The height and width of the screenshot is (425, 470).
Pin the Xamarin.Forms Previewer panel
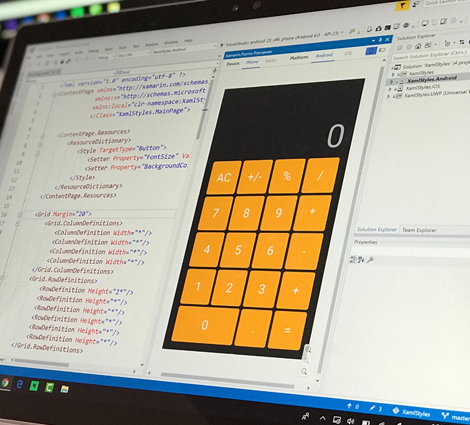coord(380,40)
